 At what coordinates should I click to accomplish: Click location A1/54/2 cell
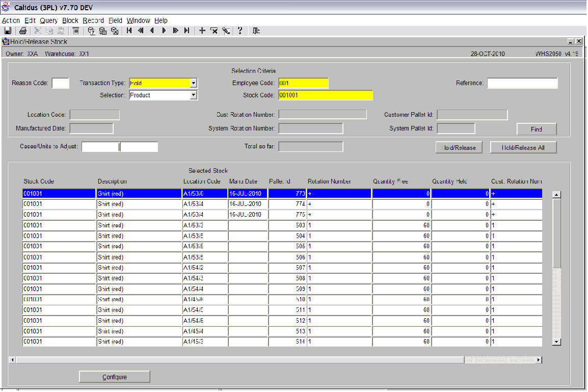(x=205, y=268)
